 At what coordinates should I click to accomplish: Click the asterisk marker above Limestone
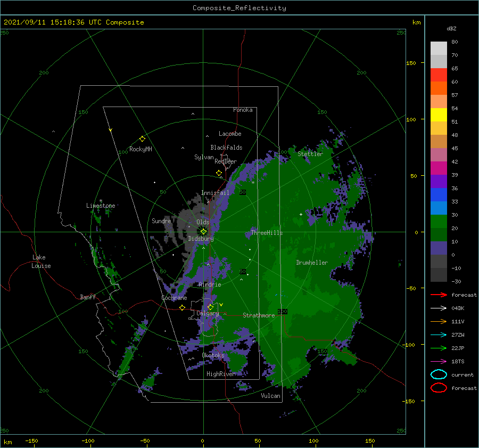coord(101,201)
